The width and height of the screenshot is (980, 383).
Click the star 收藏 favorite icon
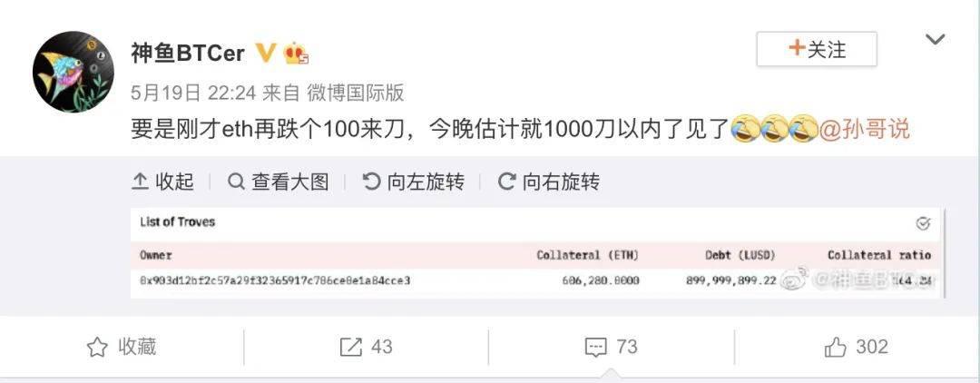[x=97, y=347]
